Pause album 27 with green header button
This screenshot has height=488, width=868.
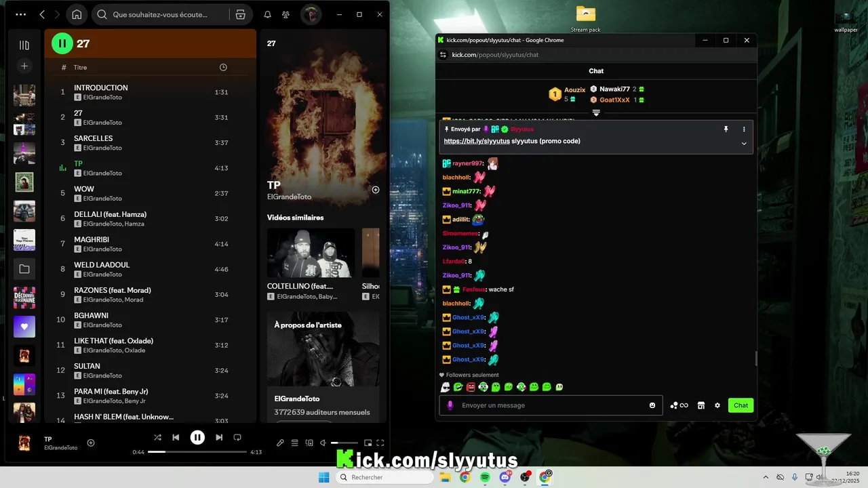62,43
